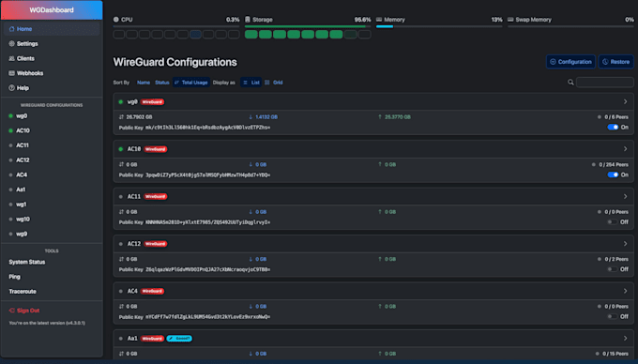Open the Home sidebar item
The height and width of the screenshot is (364, 638).
(52, 29)
